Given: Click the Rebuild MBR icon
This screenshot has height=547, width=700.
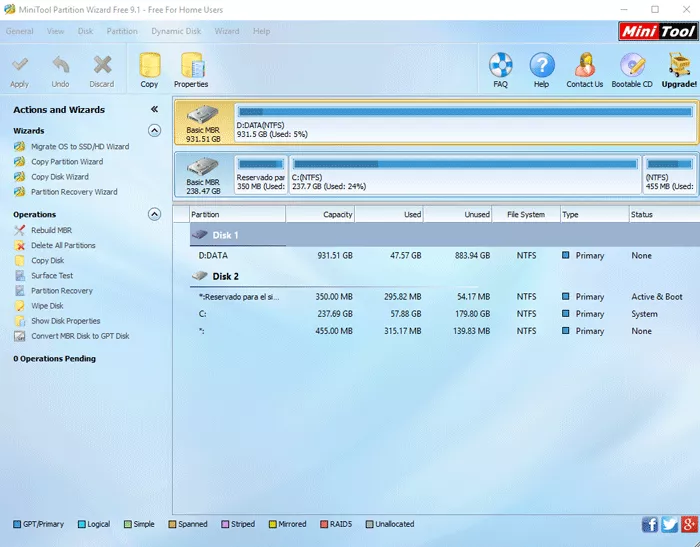Looking at the screenshot, I should pyautogui.click(x=20, y=230).
